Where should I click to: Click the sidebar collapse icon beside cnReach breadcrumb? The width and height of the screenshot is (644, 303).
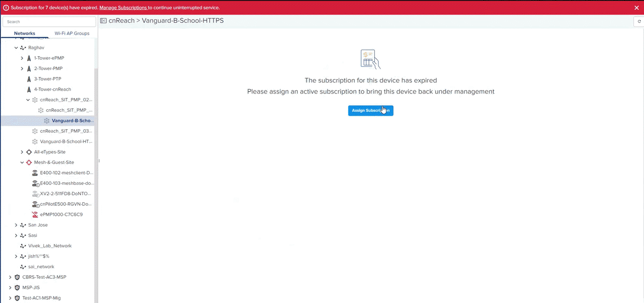103,21
